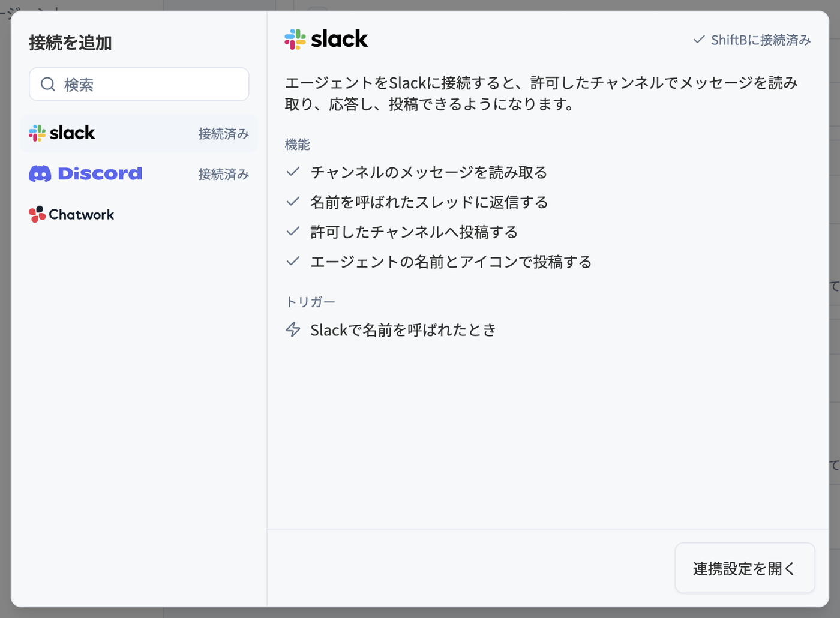Click the 接続済み label on the Slack row

point(224,134)
